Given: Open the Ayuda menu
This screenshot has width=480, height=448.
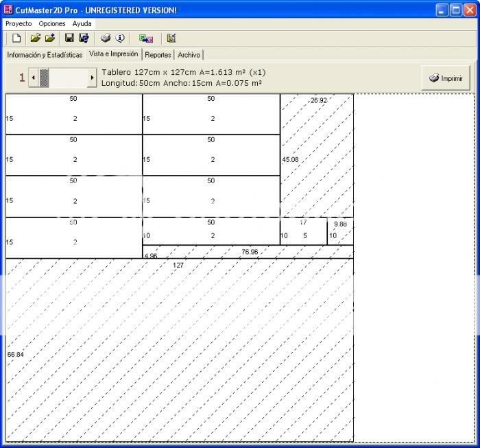Looking at the screenshot, I should [82, 23].
